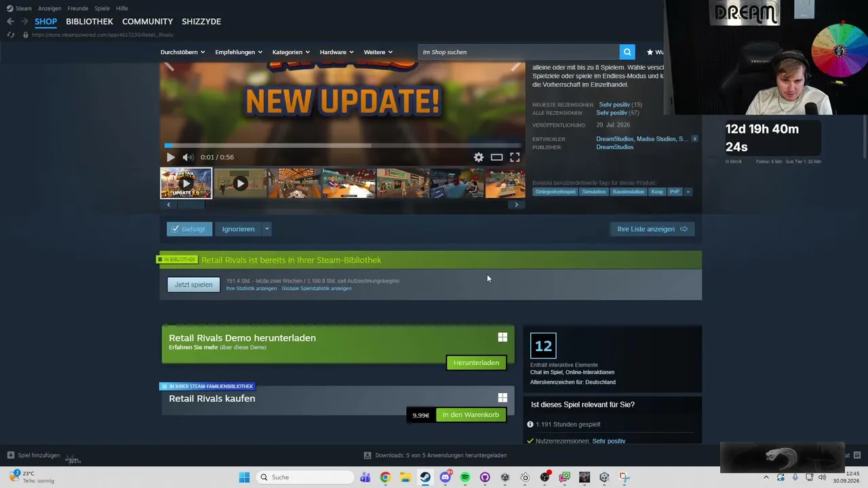Expand the Empfehlungen menu
The image size is (868, 488).
coord(239,52)
